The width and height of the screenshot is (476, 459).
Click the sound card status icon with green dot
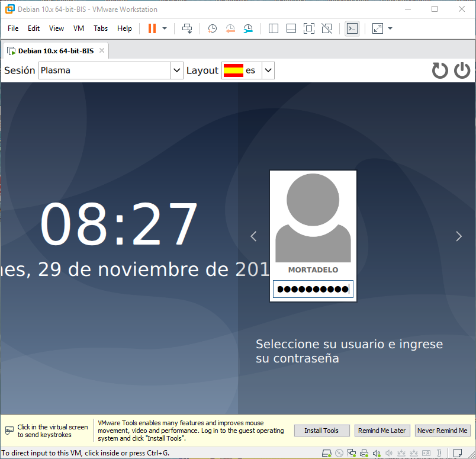(377, 453)
